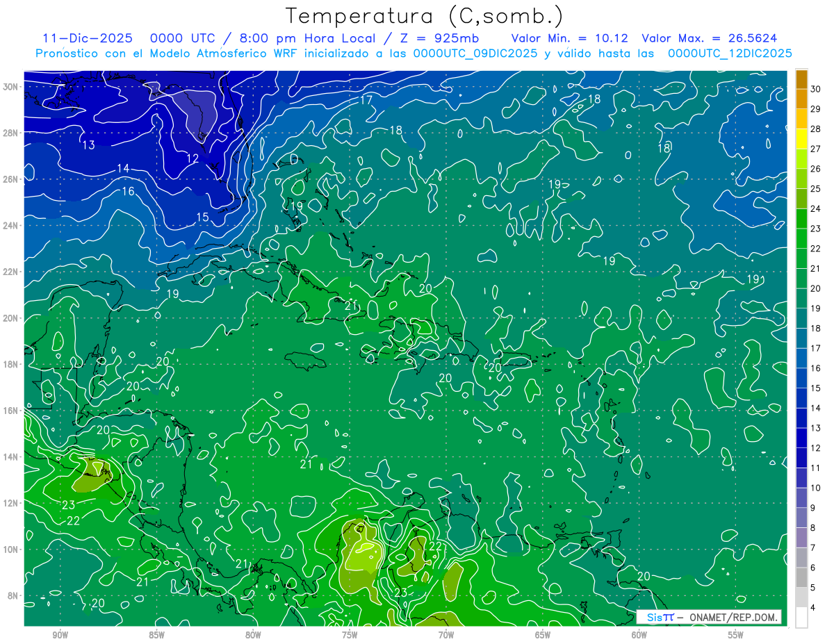
Task: Click the '14' contour label on the map
Action: tap(123, 169)
